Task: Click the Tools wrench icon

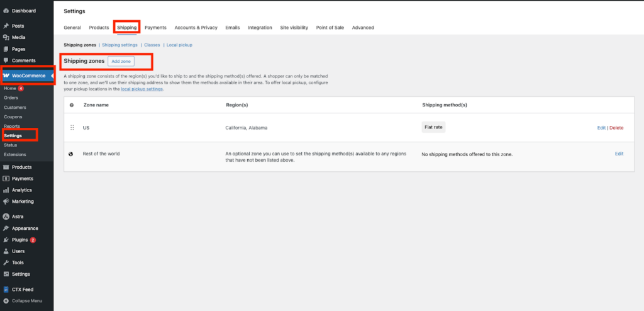Action: pyautogui.click(x=6, y=263)
